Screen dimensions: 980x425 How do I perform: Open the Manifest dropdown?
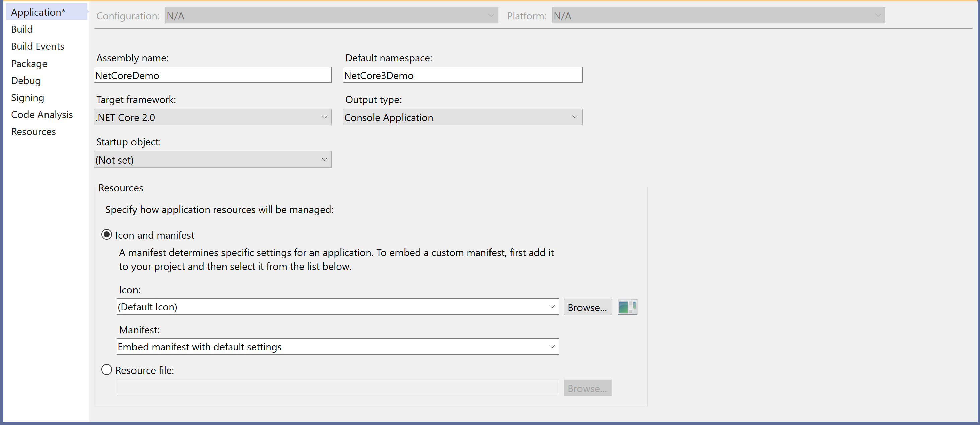point(552,347)
